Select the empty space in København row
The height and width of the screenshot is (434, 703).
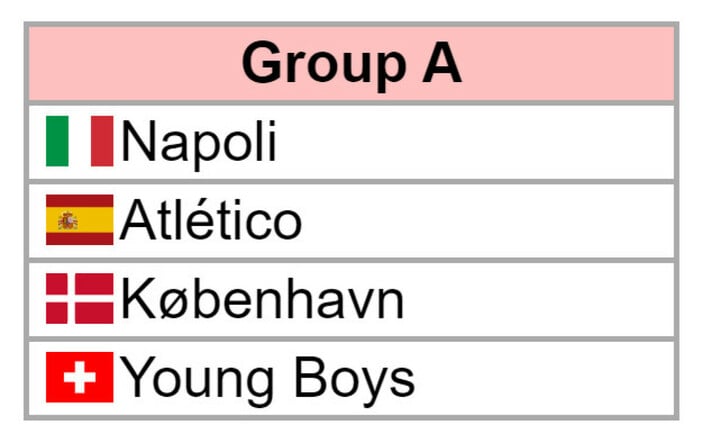pyautogui.click(x=540, y=299)
